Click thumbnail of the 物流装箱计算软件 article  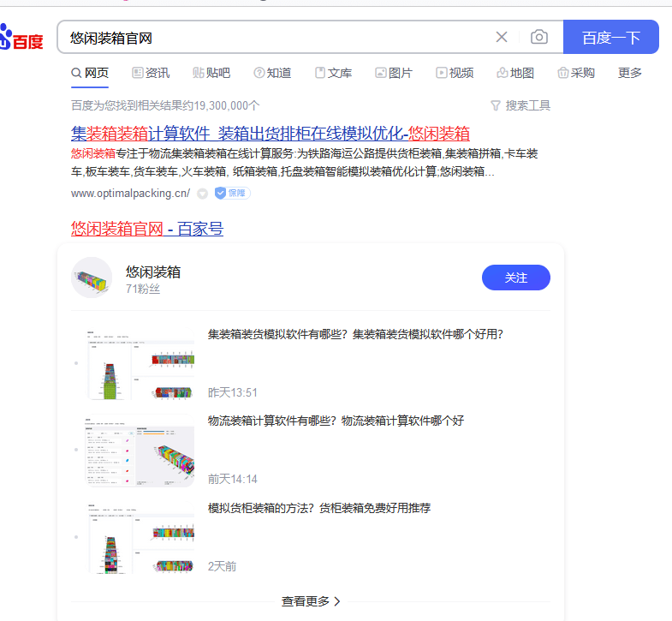140,451
